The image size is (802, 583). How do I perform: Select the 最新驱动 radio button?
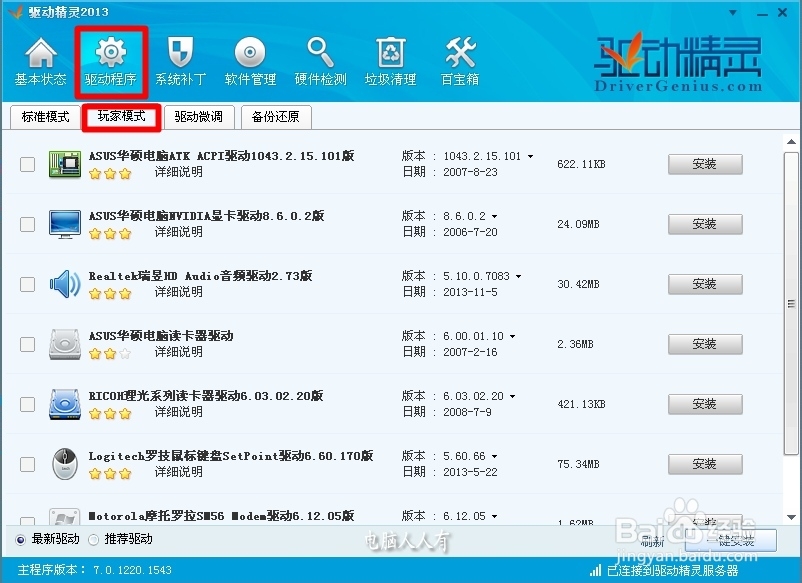[20, 540]
